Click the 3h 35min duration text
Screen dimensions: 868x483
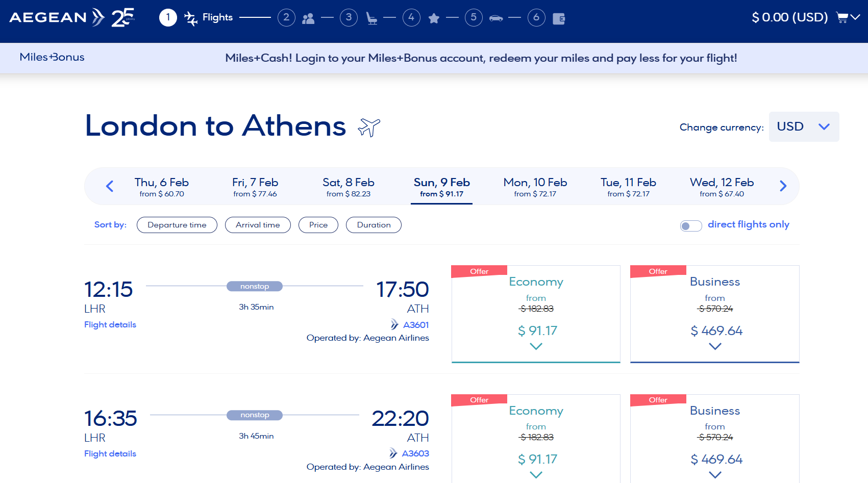click(x=256, y=307)
